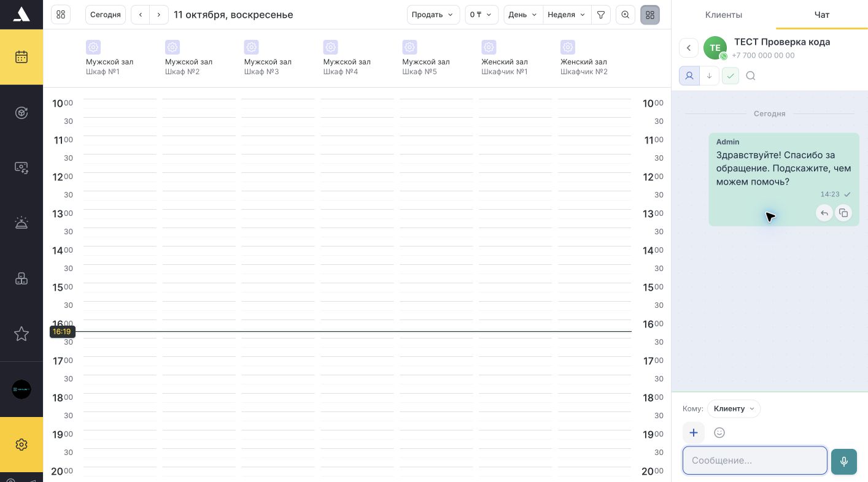Open the Кому recipient Клиенту dropdown
The width and height of the screenshot is (868, 482).
734,408
